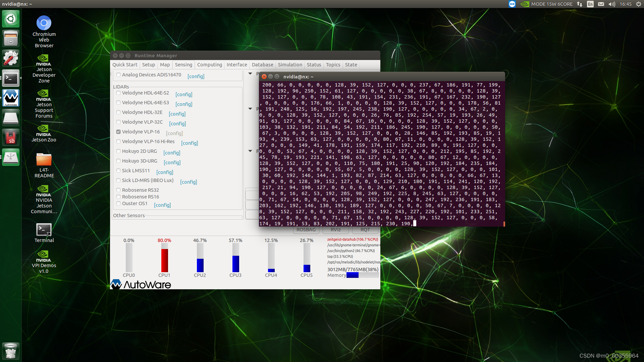Screen dimensions: 644x362
Task: Enable Sick LD-MRS (IBEO Lux) checkbox
Action: (x=118, y=180)
